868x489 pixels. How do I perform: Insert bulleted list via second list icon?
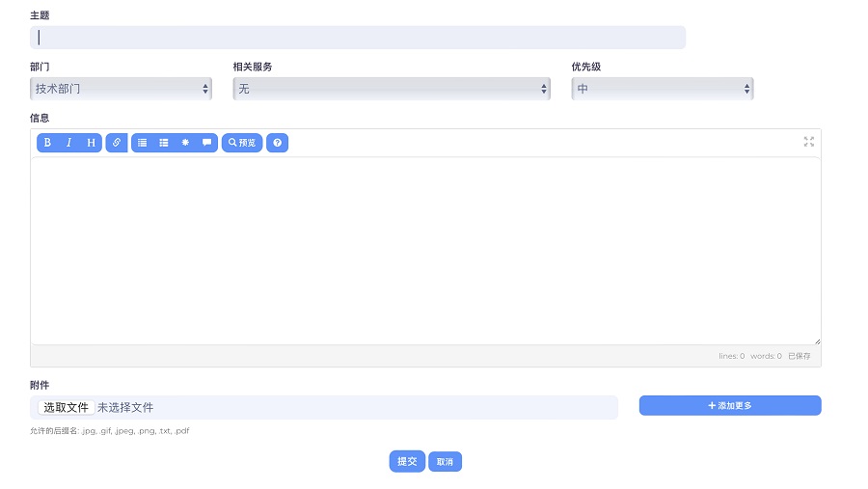pos(164,143)
